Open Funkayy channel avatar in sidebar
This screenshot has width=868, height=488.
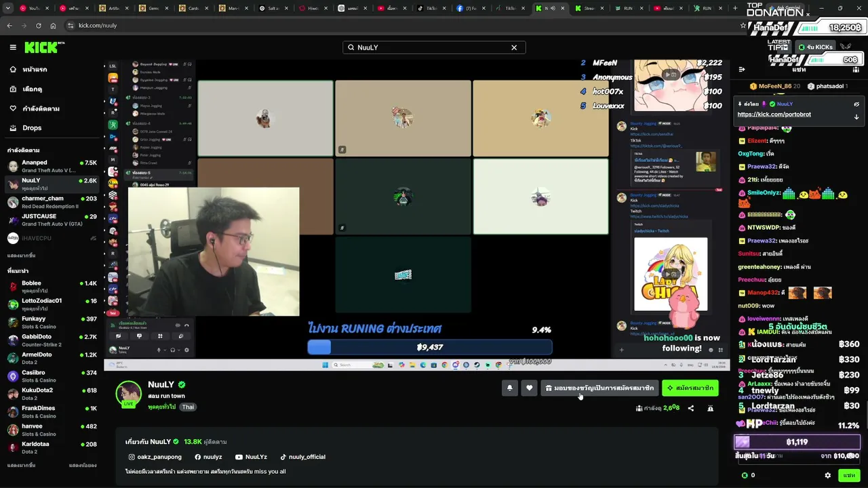pyautogui.click(x=13, y=323)
